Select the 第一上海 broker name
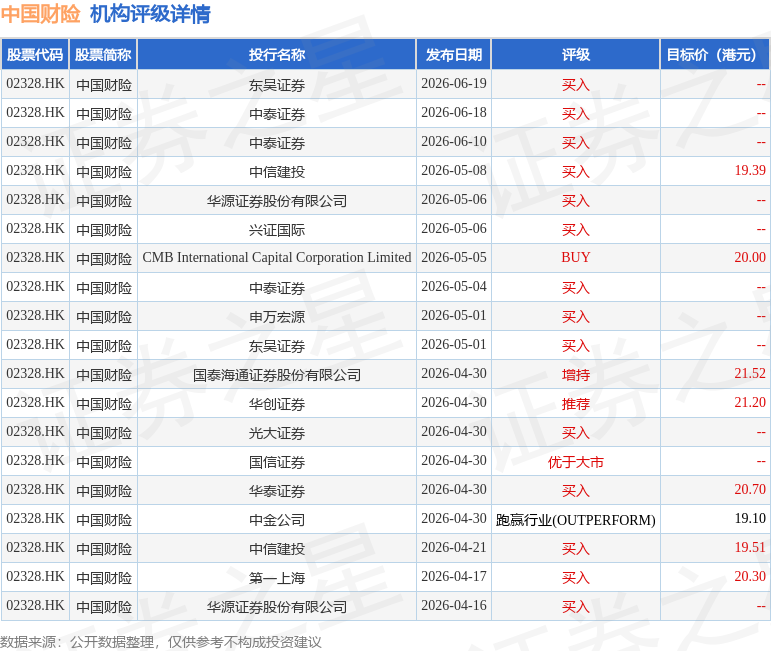Image resolution: width=771 pixels, height=651 pixels. pos(277,578)
